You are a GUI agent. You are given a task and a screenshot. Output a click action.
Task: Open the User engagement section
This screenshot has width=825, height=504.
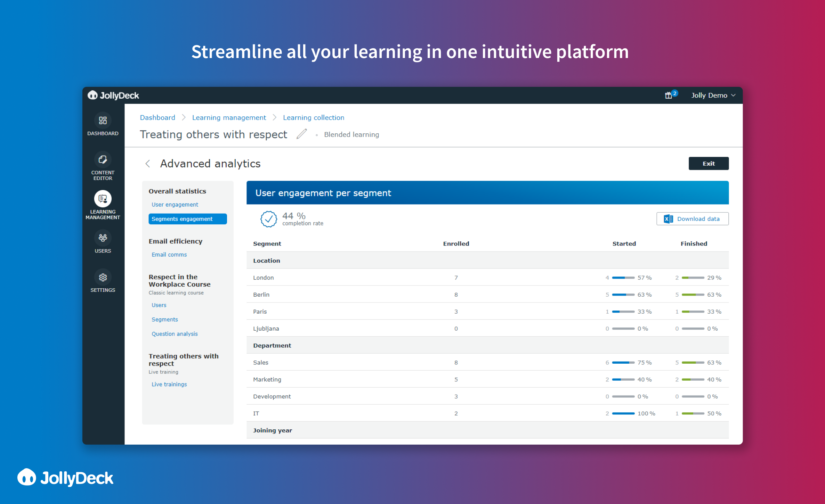click(175, 205)
